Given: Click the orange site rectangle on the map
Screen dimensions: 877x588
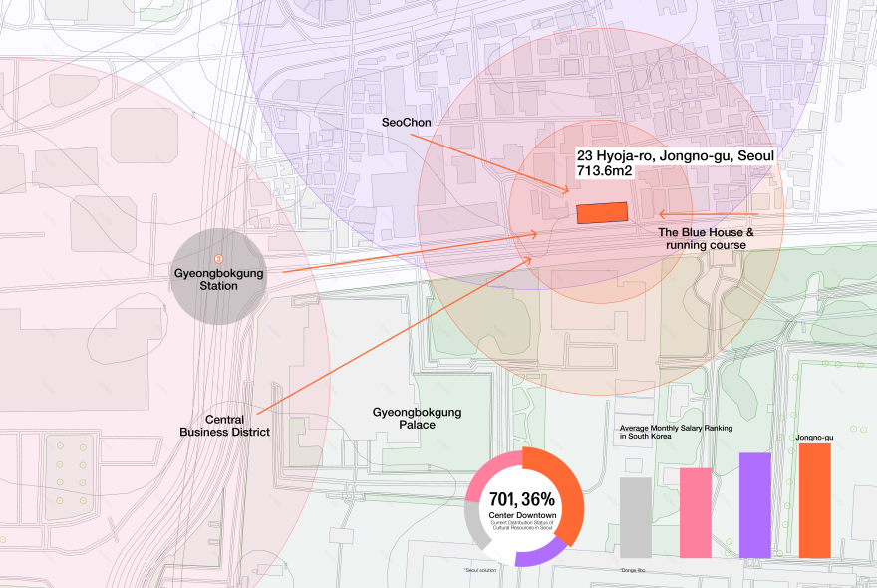Looking at the screenshot, I should 602,212.
